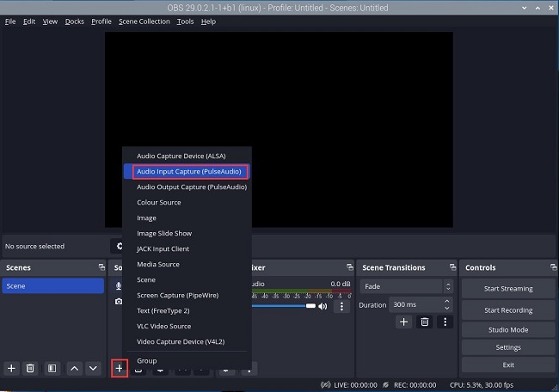559x392 pixels.
Task: Select Audio Input Capture (PulseAudio)
Action: (187, 171)
